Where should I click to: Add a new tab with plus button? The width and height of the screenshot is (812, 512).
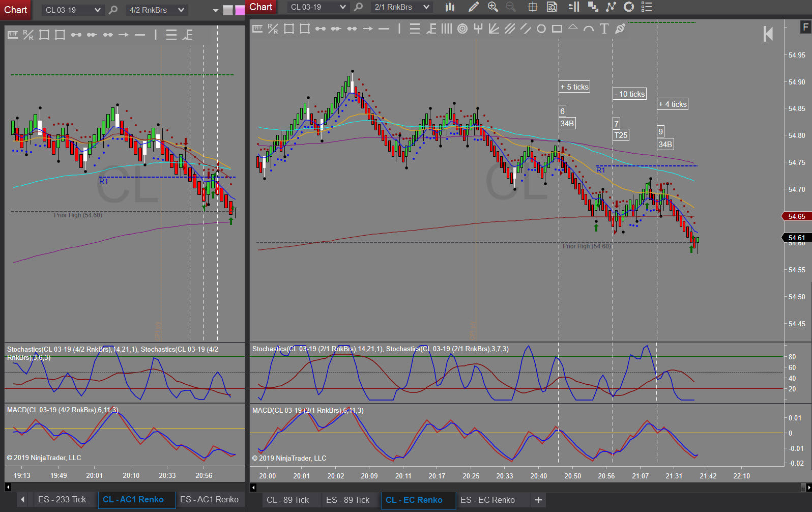(x=538, y=500)
